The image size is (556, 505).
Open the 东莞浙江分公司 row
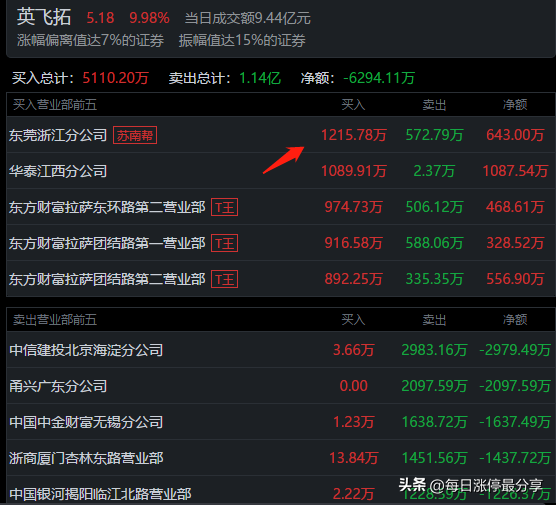(281, 135)
